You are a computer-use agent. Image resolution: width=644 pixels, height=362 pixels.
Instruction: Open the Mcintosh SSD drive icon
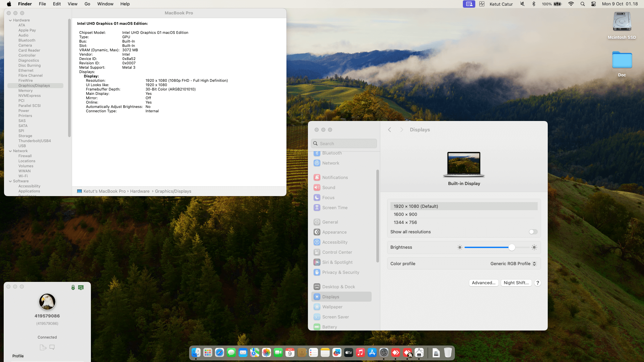(622, 22)
